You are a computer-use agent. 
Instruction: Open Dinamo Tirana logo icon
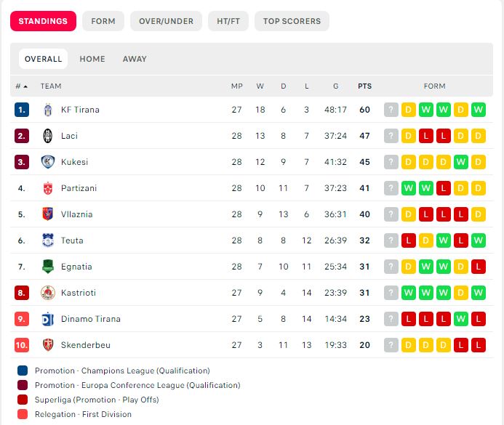48,319
